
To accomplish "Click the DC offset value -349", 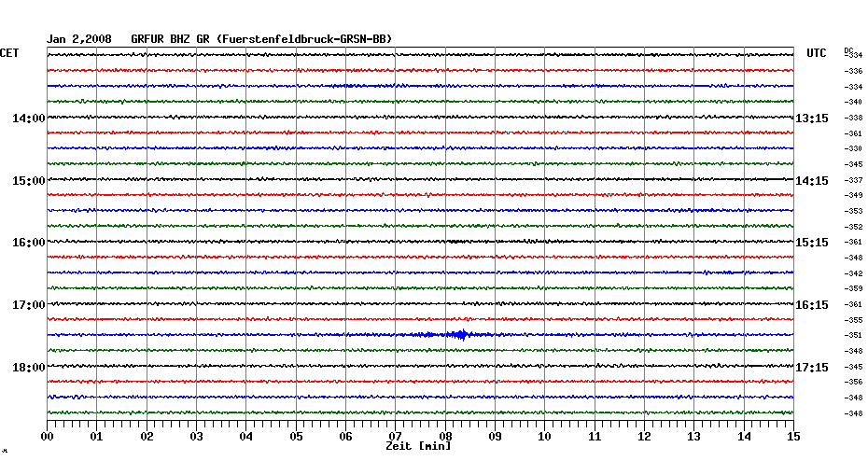I will click(x=853, y=195).
